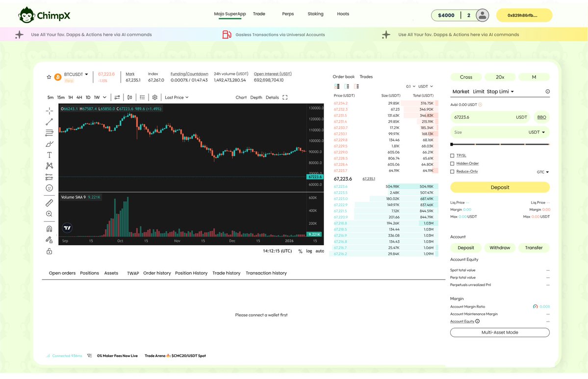Select the measure ruler tool
The width and height of the screenshot is (588, 379).
pos(49,202)
